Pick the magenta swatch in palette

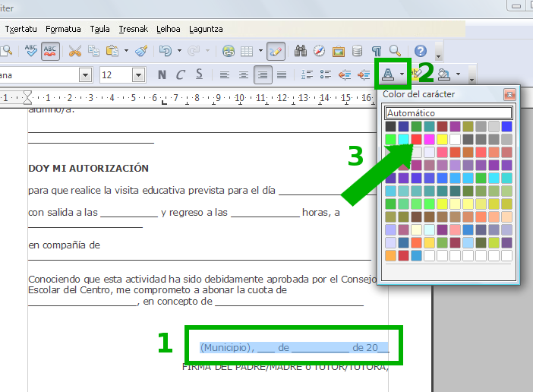429,139
